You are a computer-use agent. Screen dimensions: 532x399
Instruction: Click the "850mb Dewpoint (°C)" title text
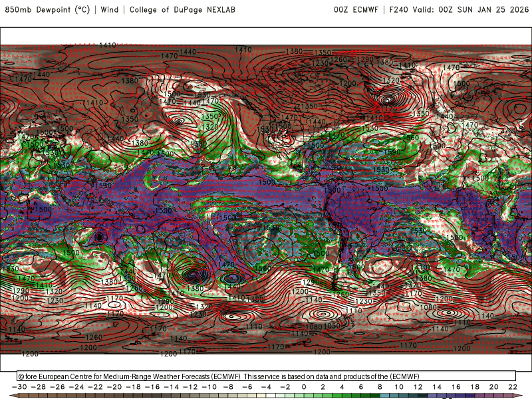pos(47,10)
